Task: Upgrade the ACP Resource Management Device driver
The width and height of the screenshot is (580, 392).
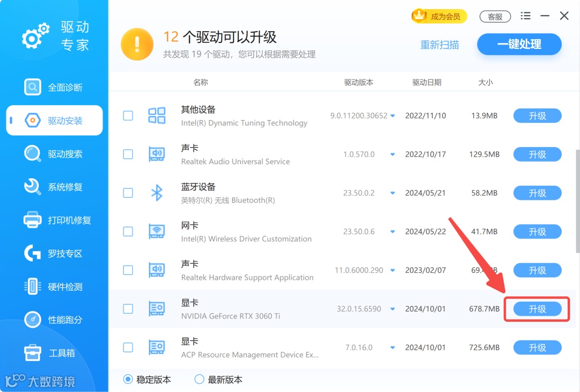Action: click(x=538, y=347)
